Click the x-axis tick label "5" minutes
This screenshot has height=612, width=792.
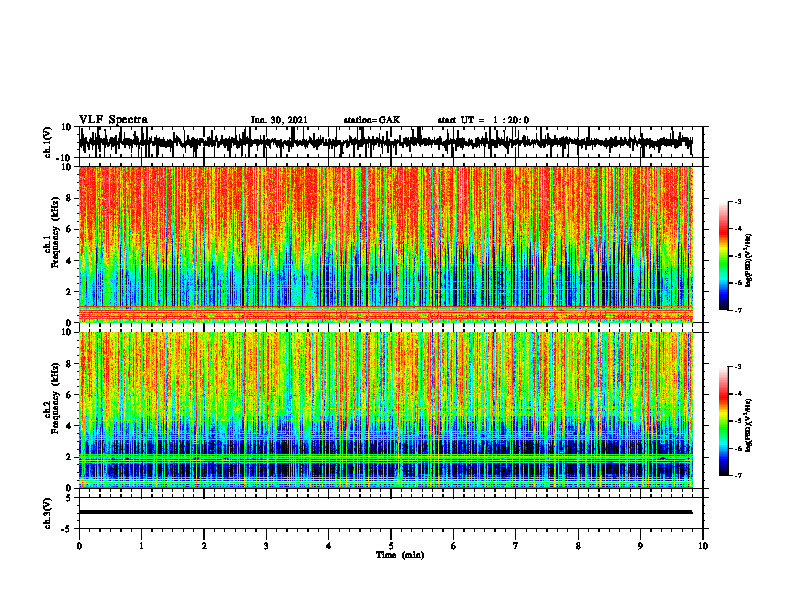pyautogui.click(x=391, y=546)
